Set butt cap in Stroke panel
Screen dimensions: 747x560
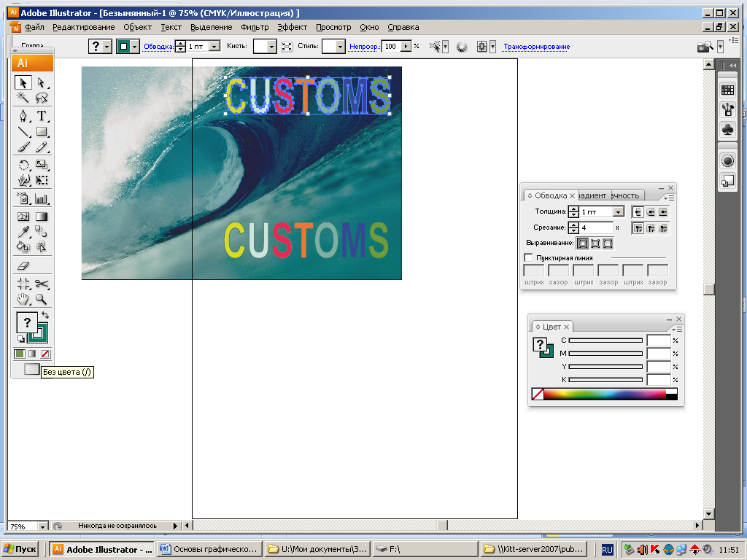(x=638, y=212)
